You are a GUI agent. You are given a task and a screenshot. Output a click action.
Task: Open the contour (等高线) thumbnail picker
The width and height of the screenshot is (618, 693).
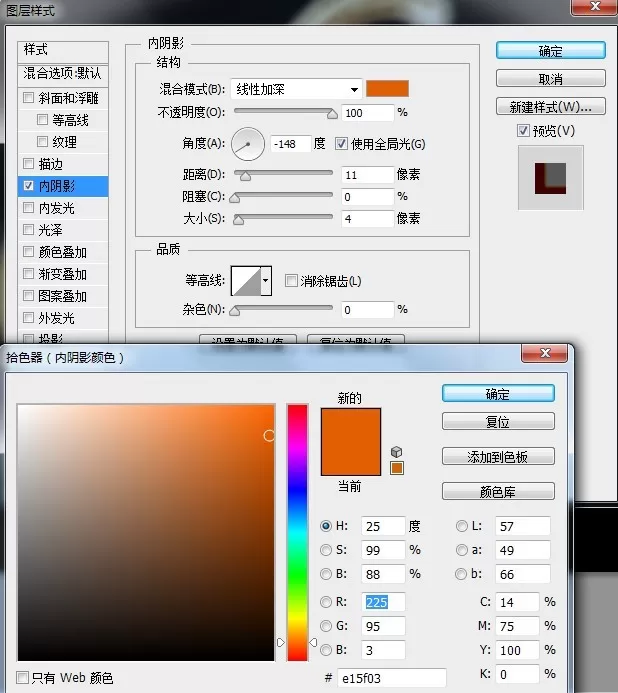(x=246, y=281)
